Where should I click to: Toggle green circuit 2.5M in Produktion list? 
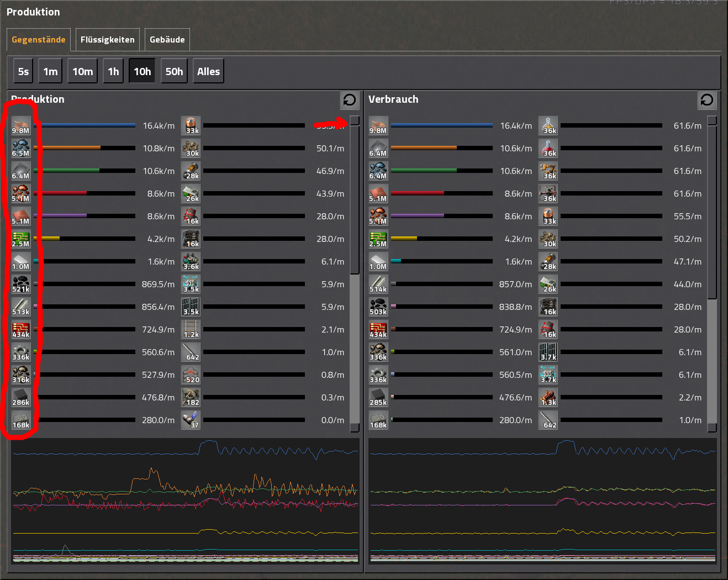(21, 239)
